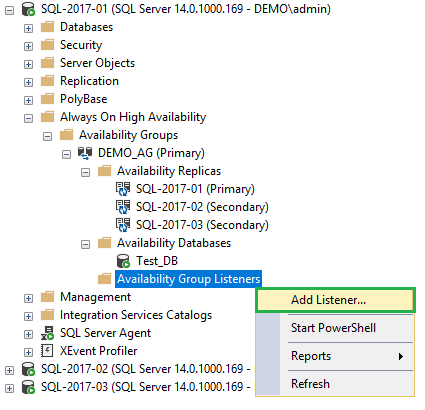Click the Always On High Availability folder icon
Viewport: 425px width, 410px height.
pyautogui.click(x=47, y=117)
